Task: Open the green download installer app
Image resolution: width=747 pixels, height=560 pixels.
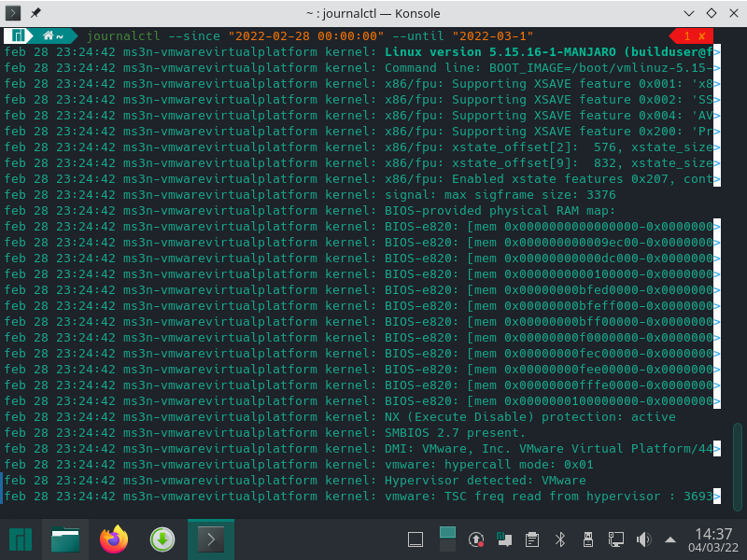Action: pyautogui.click(x=162, y=539)
